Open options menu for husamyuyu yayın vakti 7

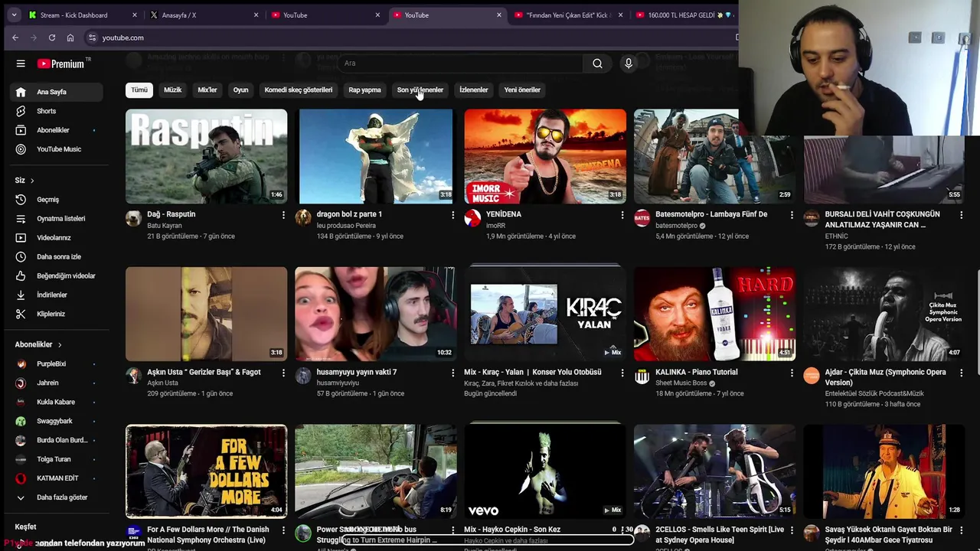tap(452, 373)
